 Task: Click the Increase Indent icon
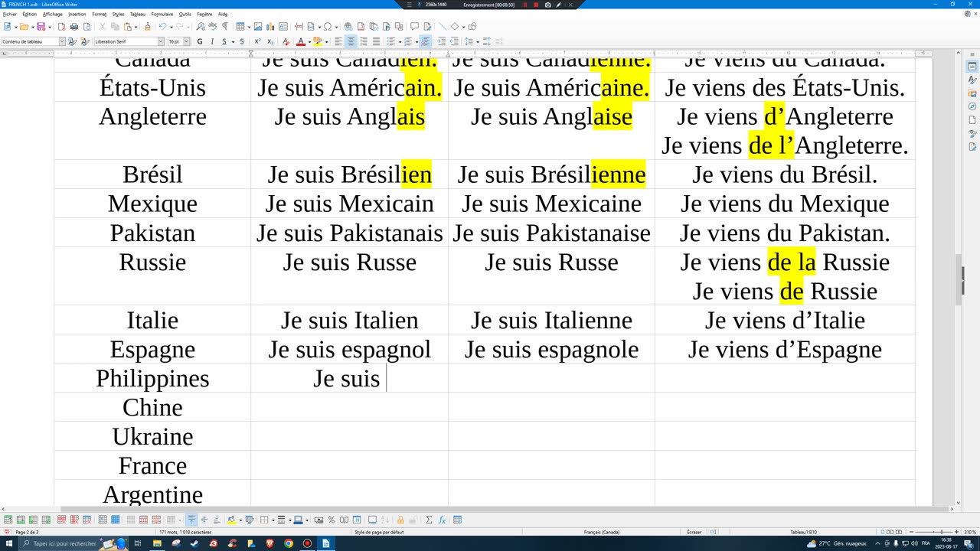coord(442,41)
